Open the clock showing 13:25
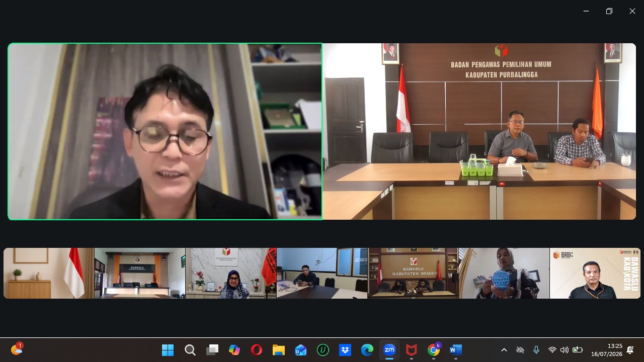The height and width of the screenshot is (362, 644). [607, 350]
